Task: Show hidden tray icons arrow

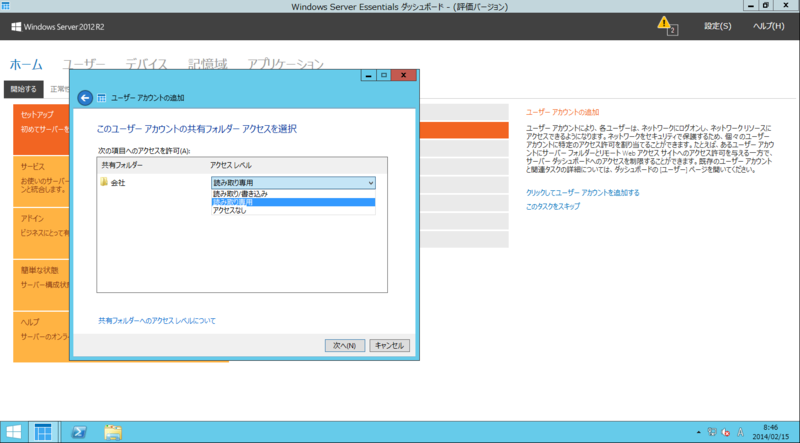Action: click(698, 432)
